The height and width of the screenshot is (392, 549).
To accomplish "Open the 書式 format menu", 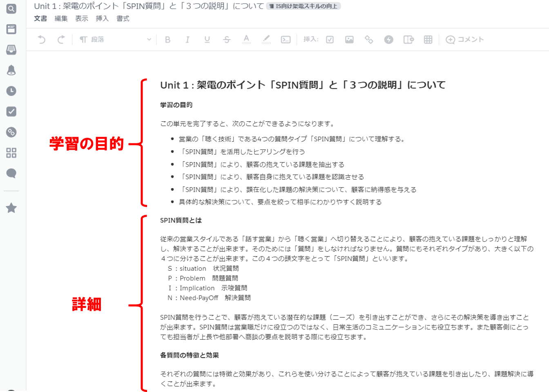I will 123,18.
